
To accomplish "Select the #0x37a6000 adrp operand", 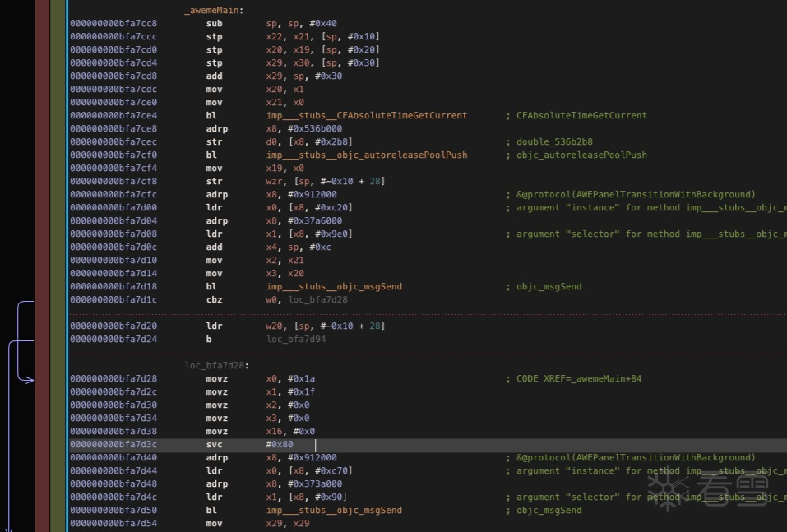I will pyautogui.click(x=315, y=220).
